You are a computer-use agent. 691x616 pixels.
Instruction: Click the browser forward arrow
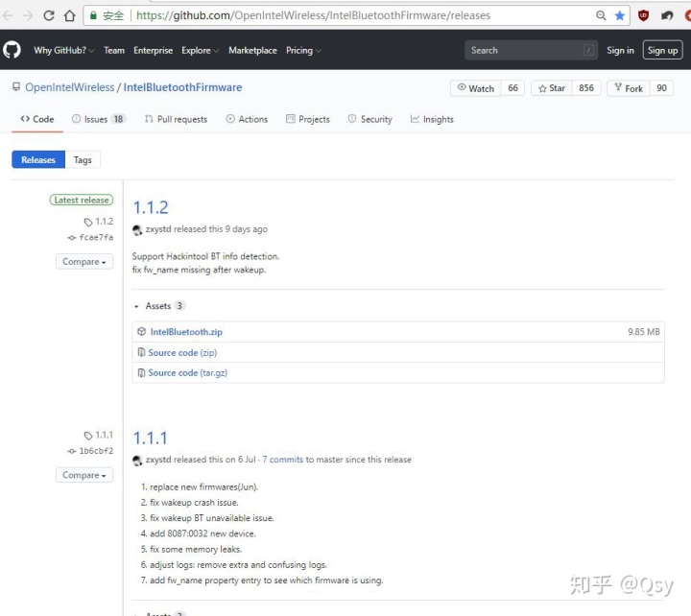pyautogui.click(x=28, y=15)
